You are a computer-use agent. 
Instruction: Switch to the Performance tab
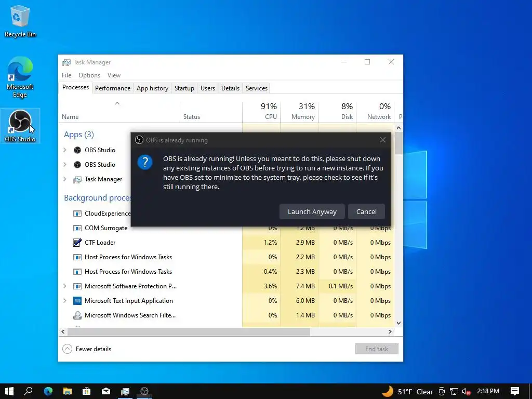[x=113, y=88]
